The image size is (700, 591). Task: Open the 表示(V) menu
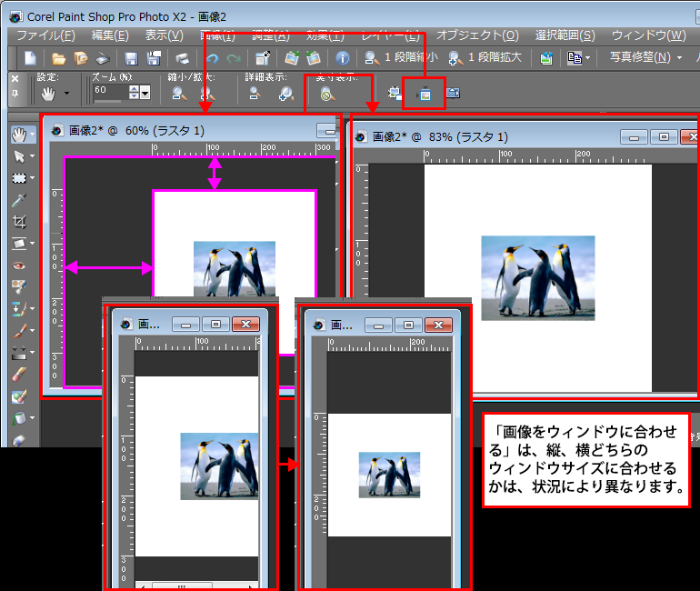[165, 35]
